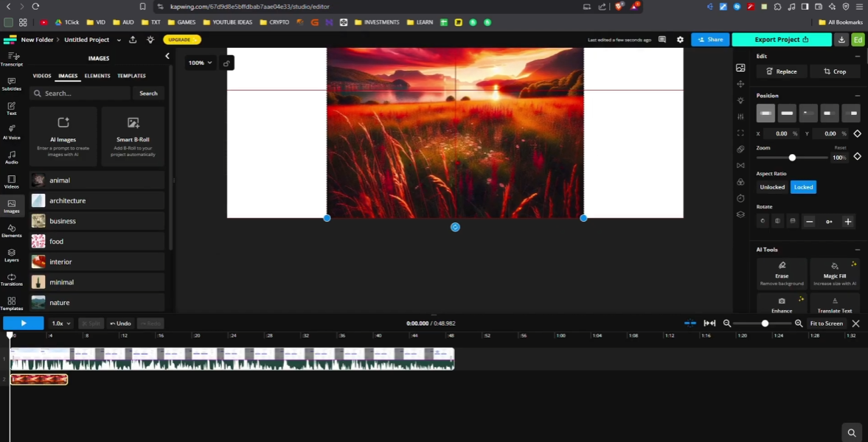Image resolution: width=868 pixels, height=442 pixels.
Task: Collapse the AI Tools section
Action: 857,250
